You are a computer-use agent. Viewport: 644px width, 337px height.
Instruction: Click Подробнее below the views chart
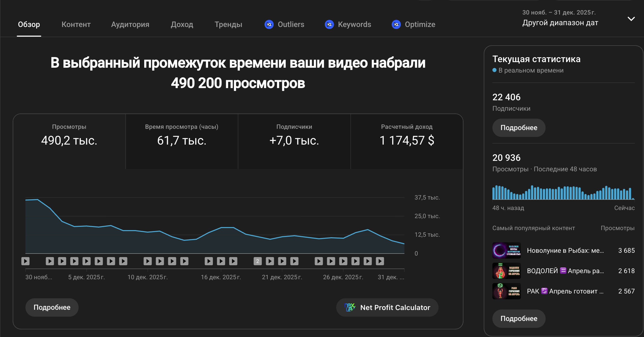52,307
